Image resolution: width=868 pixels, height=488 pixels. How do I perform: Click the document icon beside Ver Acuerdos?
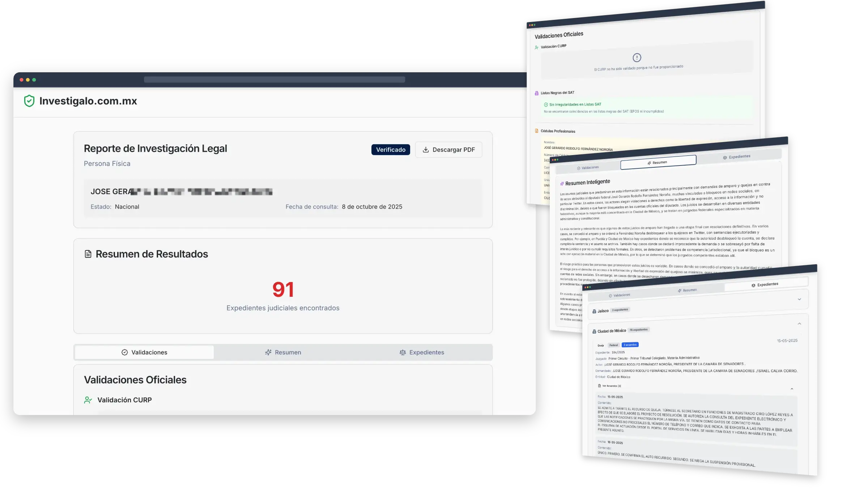600,386
